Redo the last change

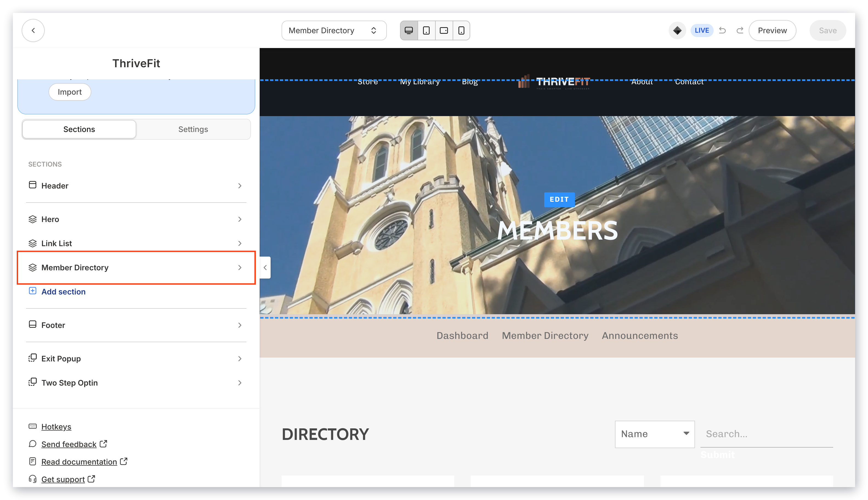[740, 30]
